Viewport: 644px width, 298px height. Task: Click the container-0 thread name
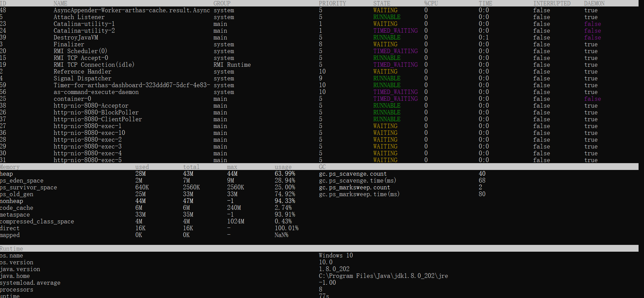72,99
